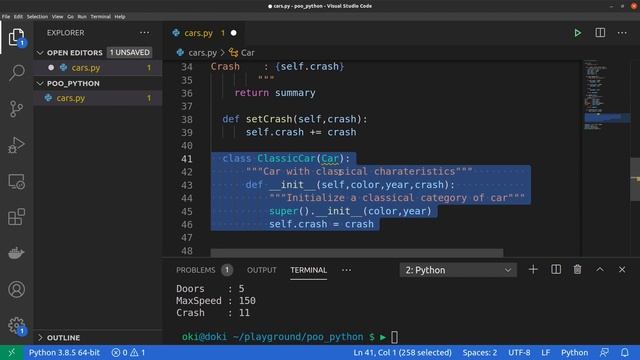The image size is (640, 360).
Task: Change indentation via Spaces: 2
Action: (x=480, y=352)
